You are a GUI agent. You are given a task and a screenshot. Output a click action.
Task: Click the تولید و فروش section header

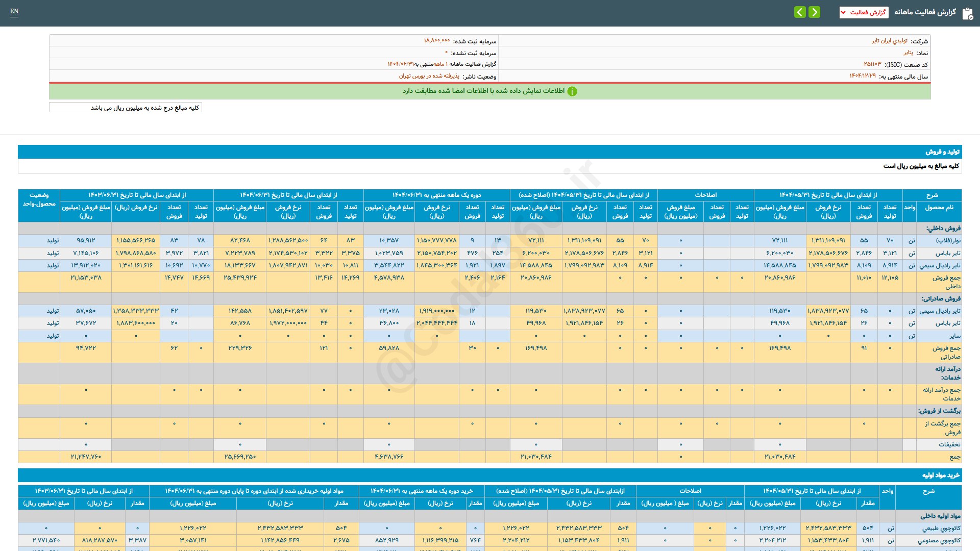pyautogui.click(x=942, y=152)
